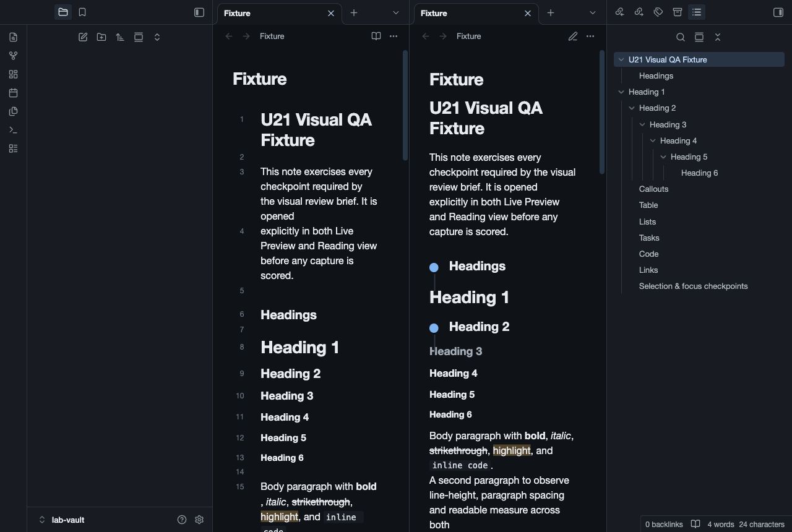Open tab list dropdown in right pane
Image resolution: width=792 pixels, height=532 pixels.
pyautogui.click(x=593, y=13)
